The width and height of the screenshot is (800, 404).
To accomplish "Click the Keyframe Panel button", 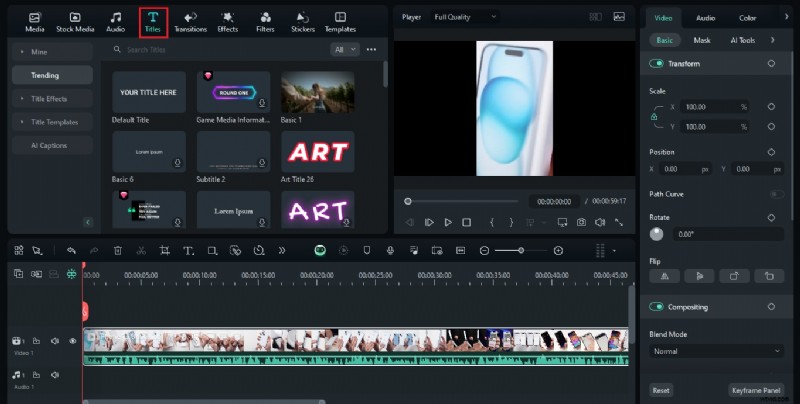I will pos(755,390).
